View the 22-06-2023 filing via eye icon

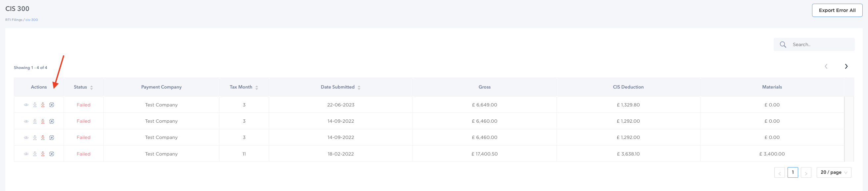[x=26, y=105]
